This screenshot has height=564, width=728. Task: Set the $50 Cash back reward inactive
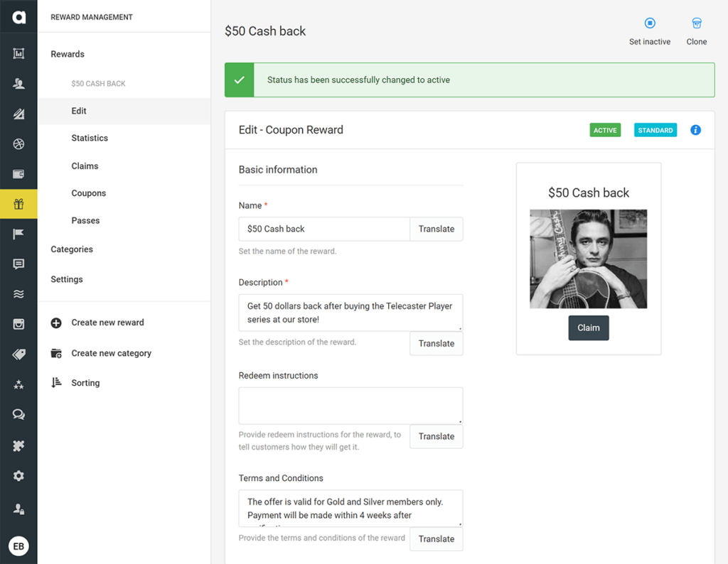pos(649,30)
